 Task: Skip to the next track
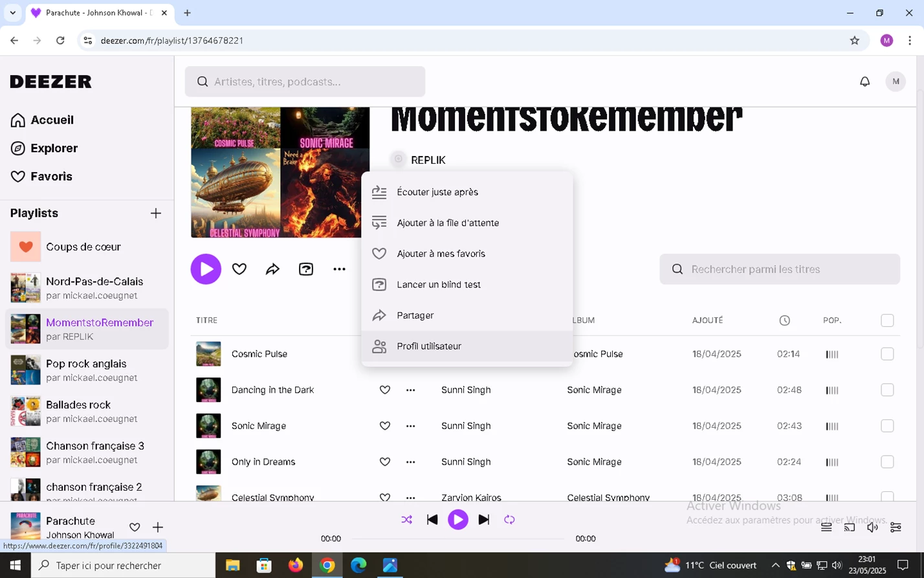pyautogui.click(x=484, y=520)
